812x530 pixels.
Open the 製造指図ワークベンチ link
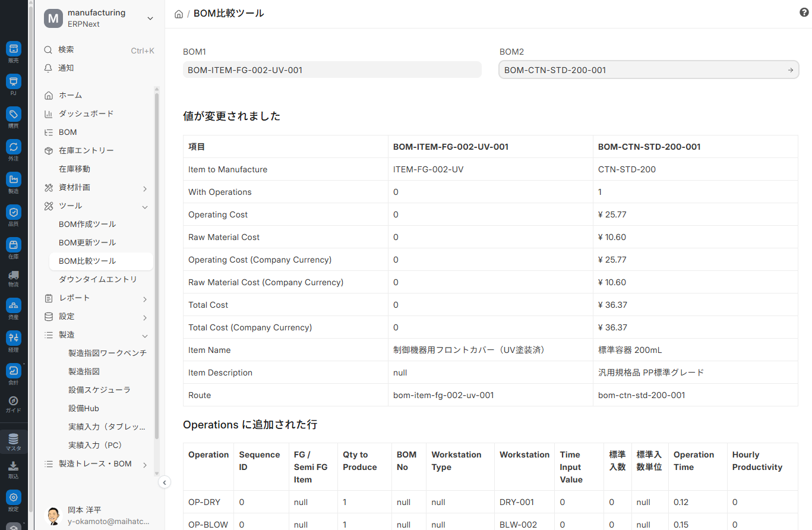(x=108, y=353)
